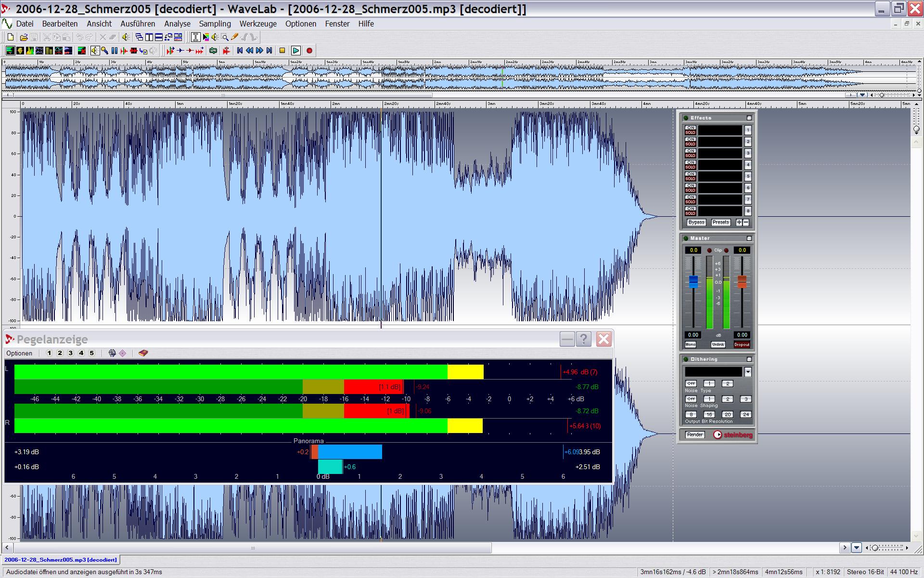Viewport: 924px width, 578px height.
Task: Open dropdown arrow beside bottom horizontal scrollbar
Action: pyautogui.click(x=856, y=548)
